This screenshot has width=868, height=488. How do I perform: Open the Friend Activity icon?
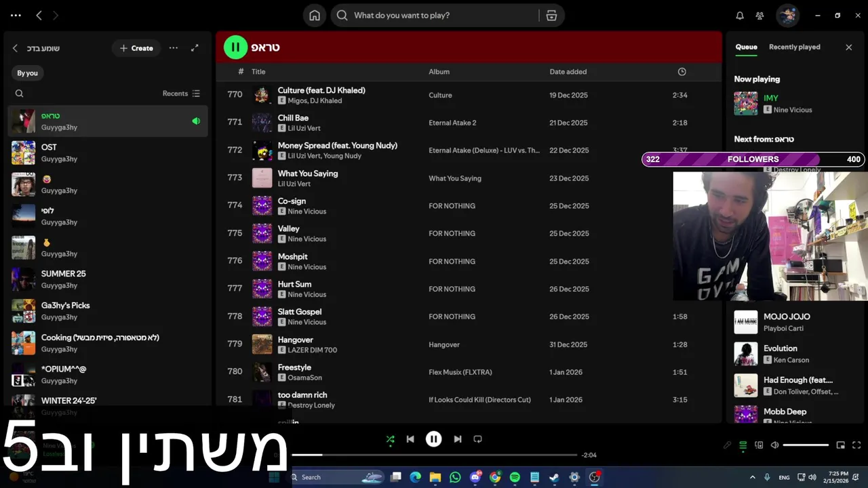[x=760, y=16]
